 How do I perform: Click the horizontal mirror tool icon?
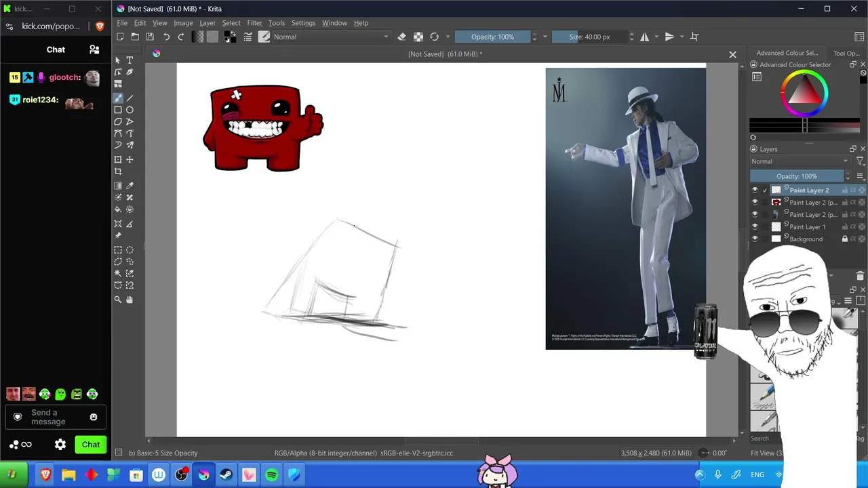(x=644, y=37)
